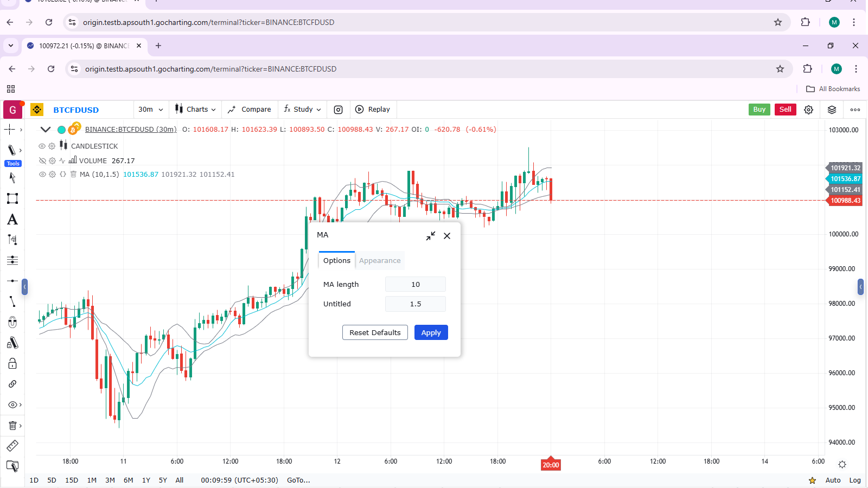Open the layers panel icon
The width and height of the screenshot is (868, 488).
click(x=832, y=110)
